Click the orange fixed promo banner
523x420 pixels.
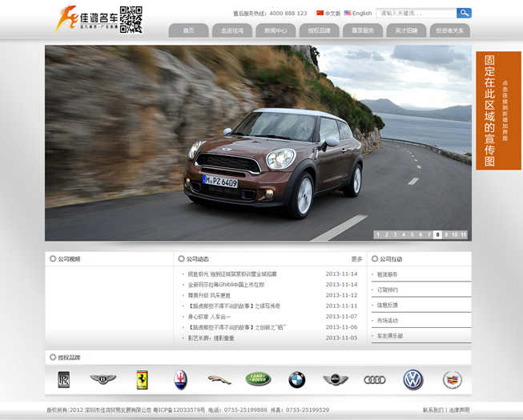point(498,110)
